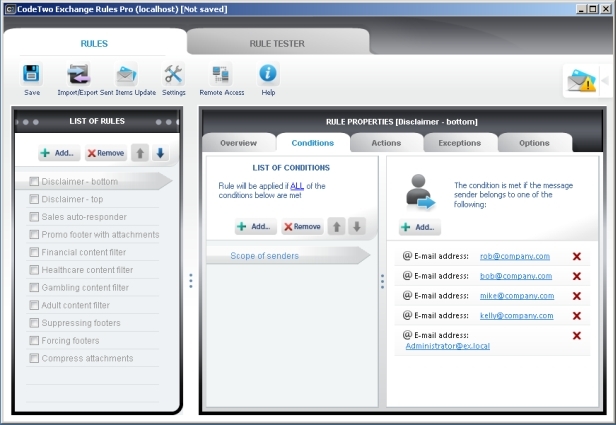Move selected condition down in conditions list

(356, 227)
